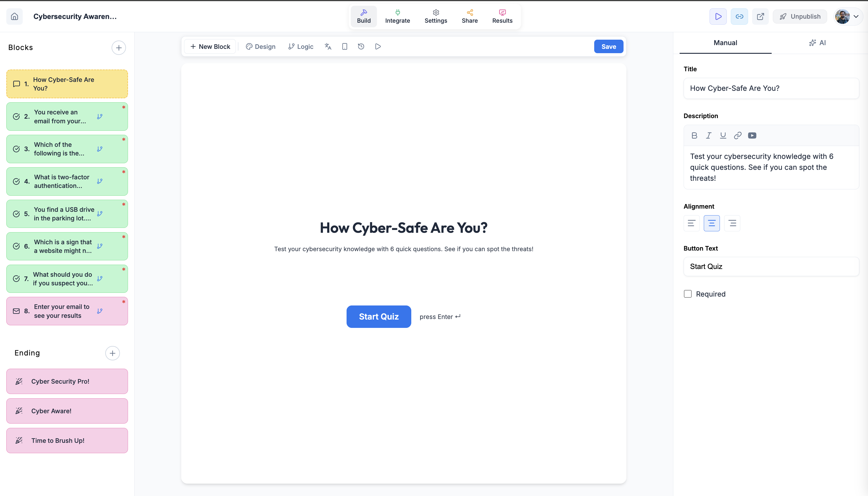Open mobile preview device icon
868x496 pixels.
point(344,47)
